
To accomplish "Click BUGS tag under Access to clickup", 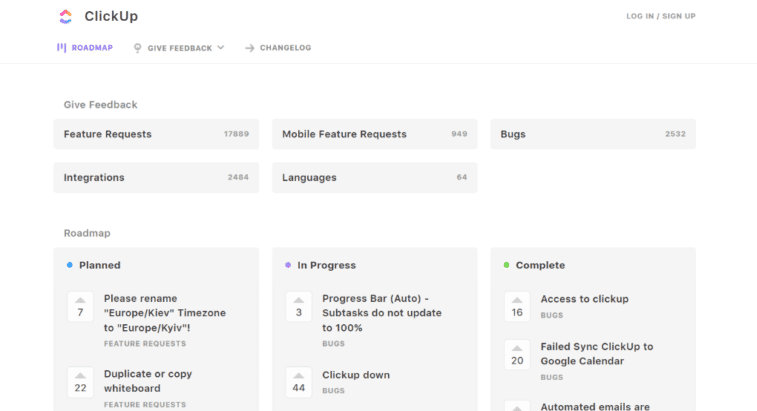I will [551, 315].
